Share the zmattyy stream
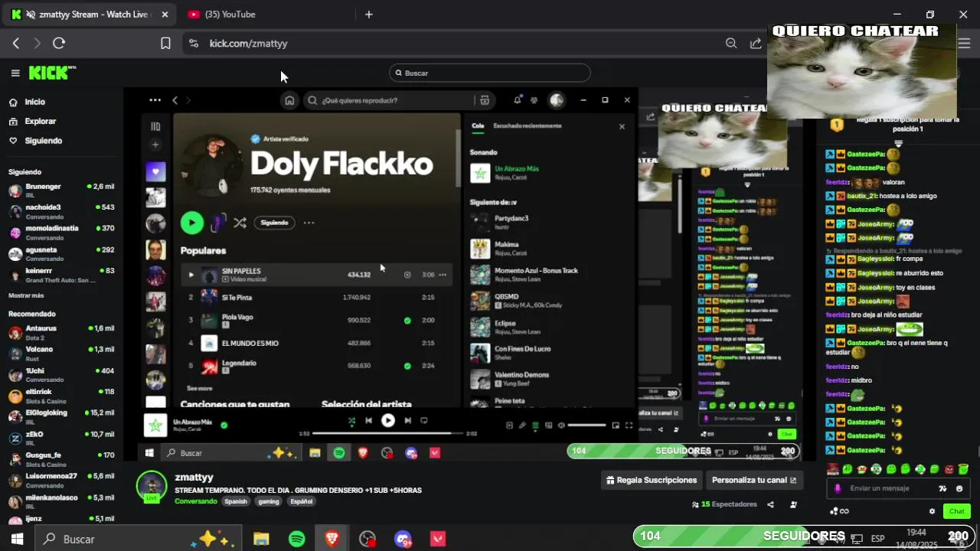The image size is (980, 551). 770,504
